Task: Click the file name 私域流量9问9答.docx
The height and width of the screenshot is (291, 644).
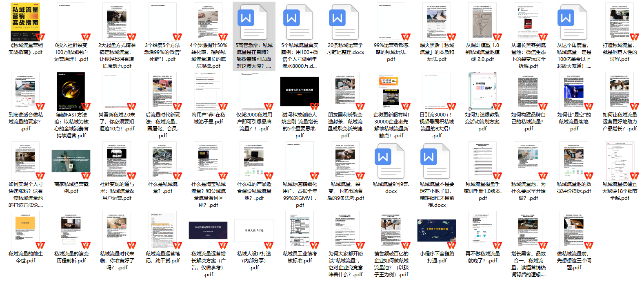Action: pos(391,188)
